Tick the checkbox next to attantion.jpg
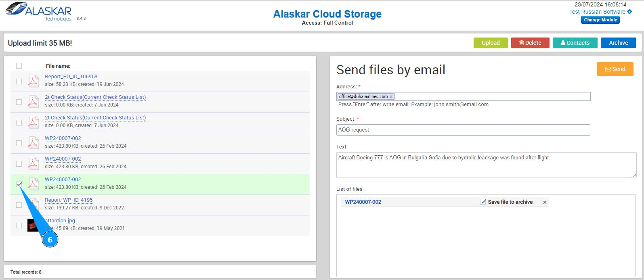 tap(19, 226)
